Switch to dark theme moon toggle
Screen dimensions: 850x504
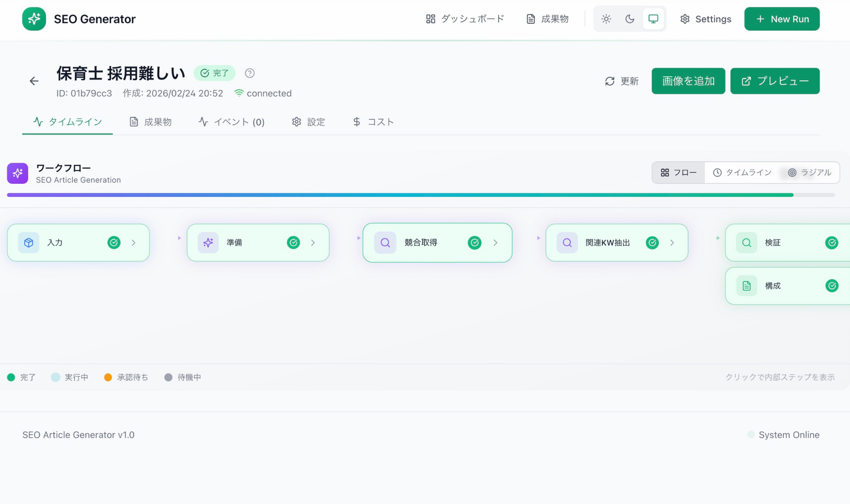pos(630,19)
